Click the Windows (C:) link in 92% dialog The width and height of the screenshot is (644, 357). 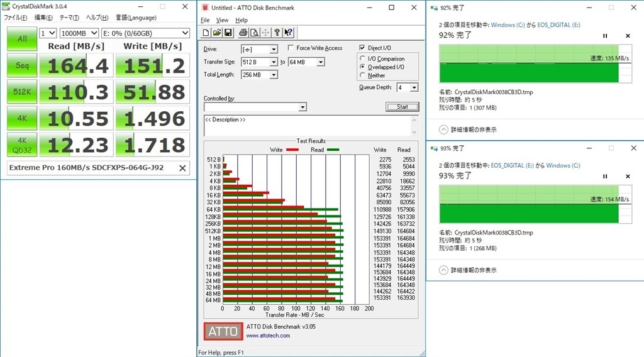coord(508,25)
